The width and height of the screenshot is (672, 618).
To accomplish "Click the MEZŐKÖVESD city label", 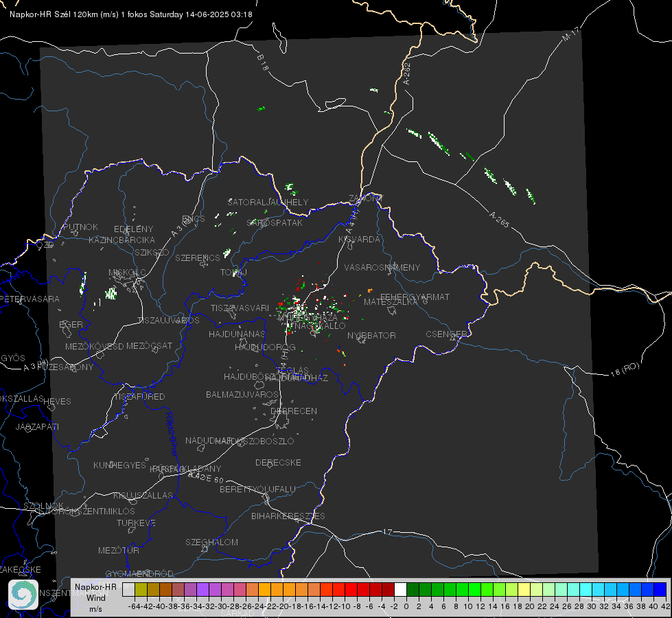I will pyautogui.click(x=95, y=346).
